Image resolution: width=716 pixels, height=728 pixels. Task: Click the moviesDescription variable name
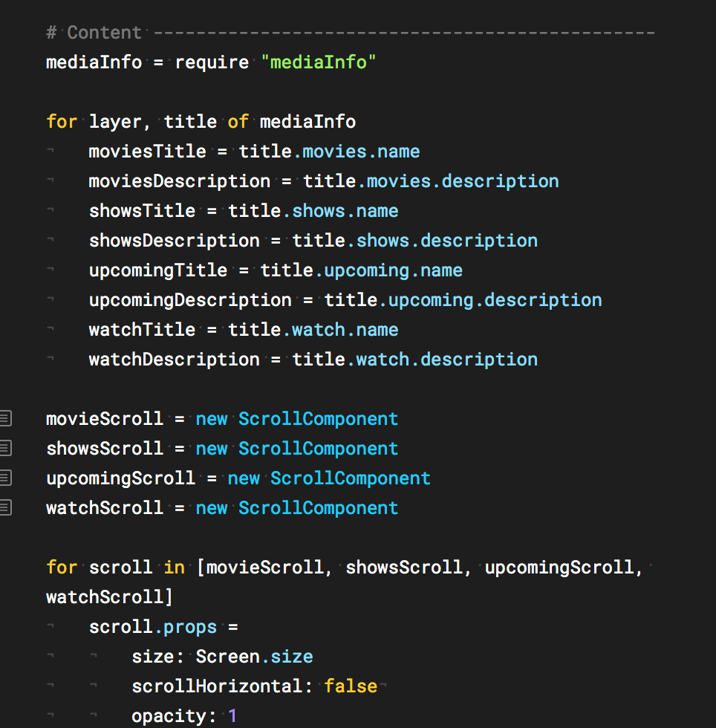[180, 181]
